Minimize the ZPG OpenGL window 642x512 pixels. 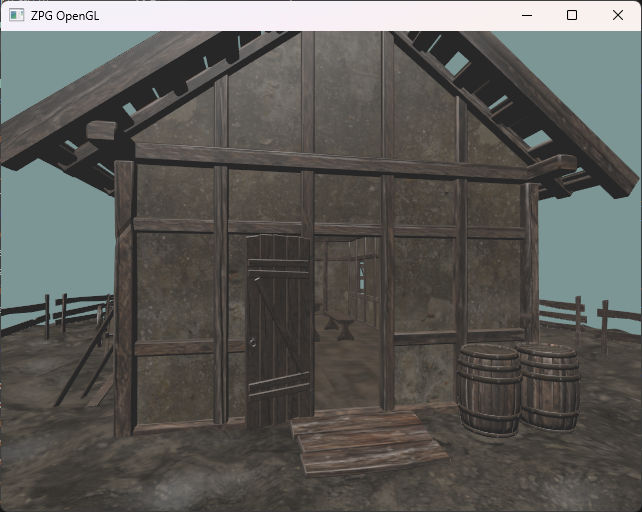coord(527,16)
